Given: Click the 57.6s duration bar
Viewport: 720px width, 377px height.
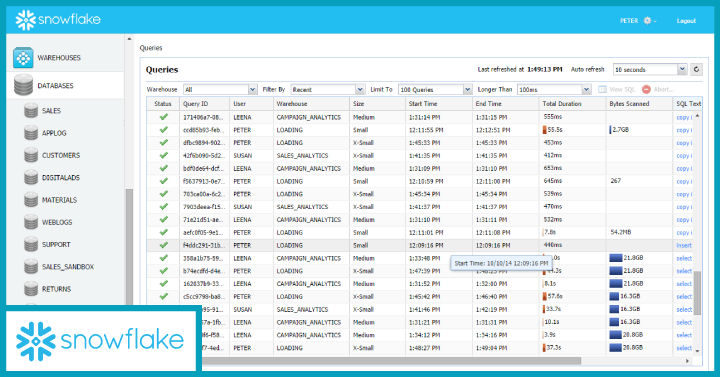Looking at the screenshot, I should (x=545, y=297).
